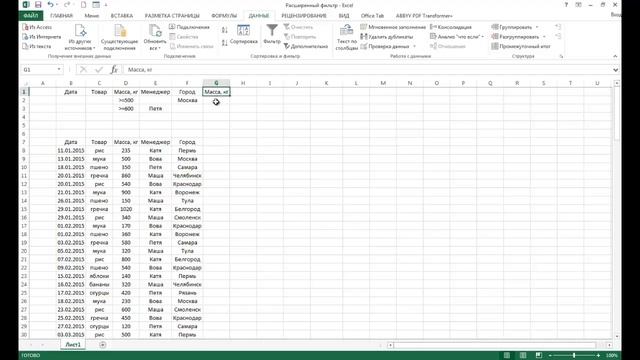Open the ABBYY PDF Transformer+ tab

tap(424, 16)
